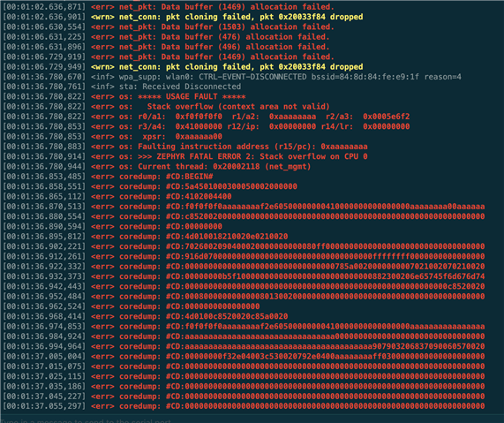Click the Faulting instruction address line
Viewport: 504px width, 423px height.
tap(185, 147)
